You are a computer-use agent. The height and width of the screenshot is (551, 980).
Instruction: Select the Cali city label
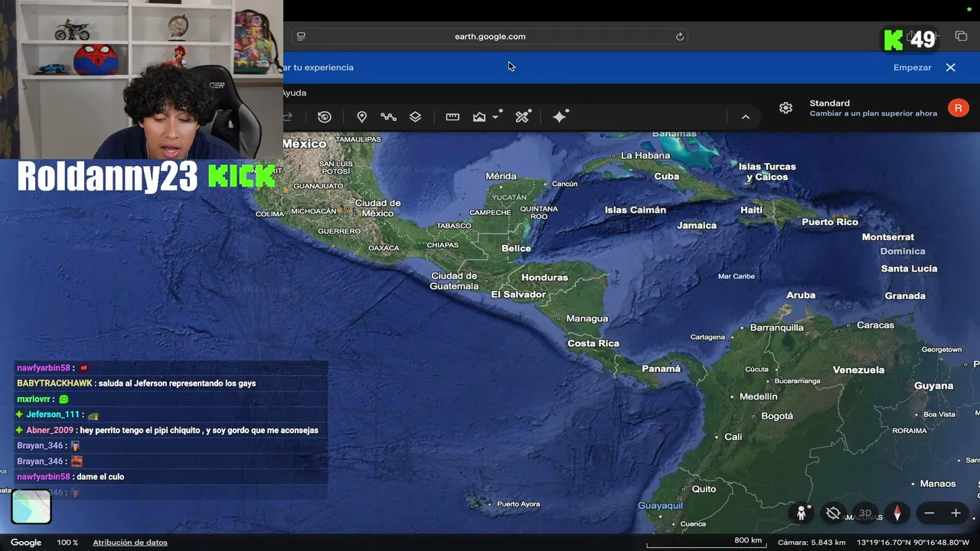(x=733, y=437)
